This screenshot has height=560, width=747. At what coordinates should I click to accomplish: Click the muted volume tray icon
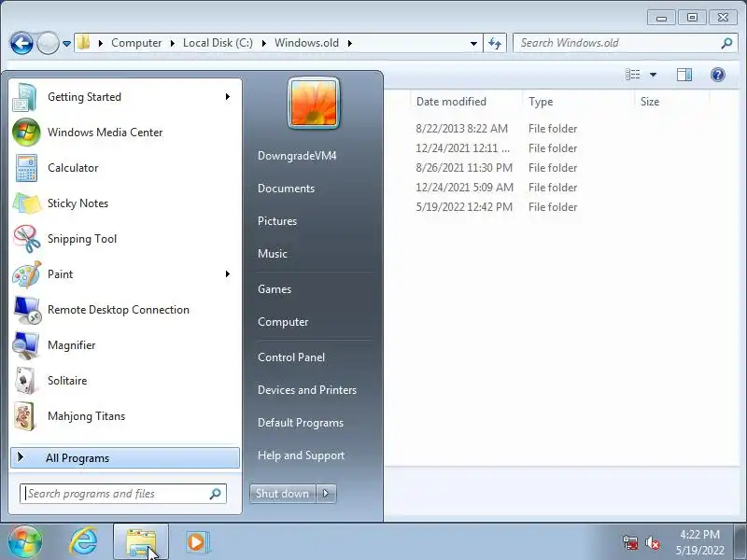point(652,542)
